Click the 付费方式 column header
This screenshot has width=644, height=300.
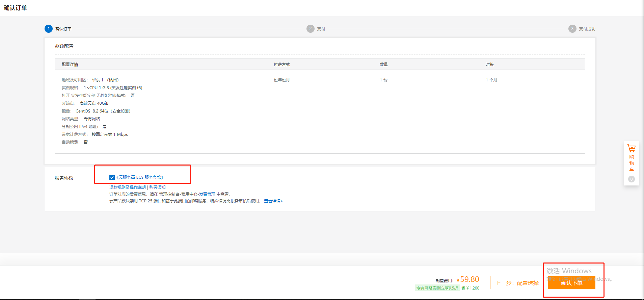[282, 65]
